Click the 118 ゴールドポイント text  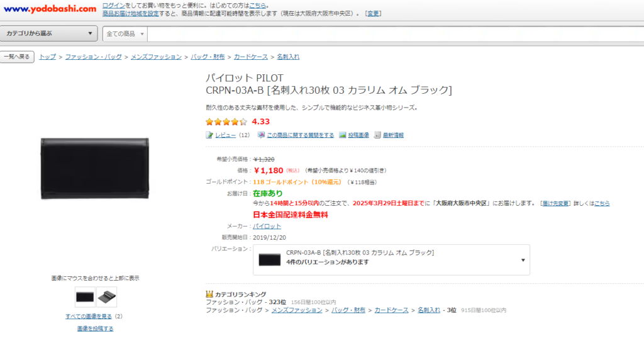coord(297,182)
